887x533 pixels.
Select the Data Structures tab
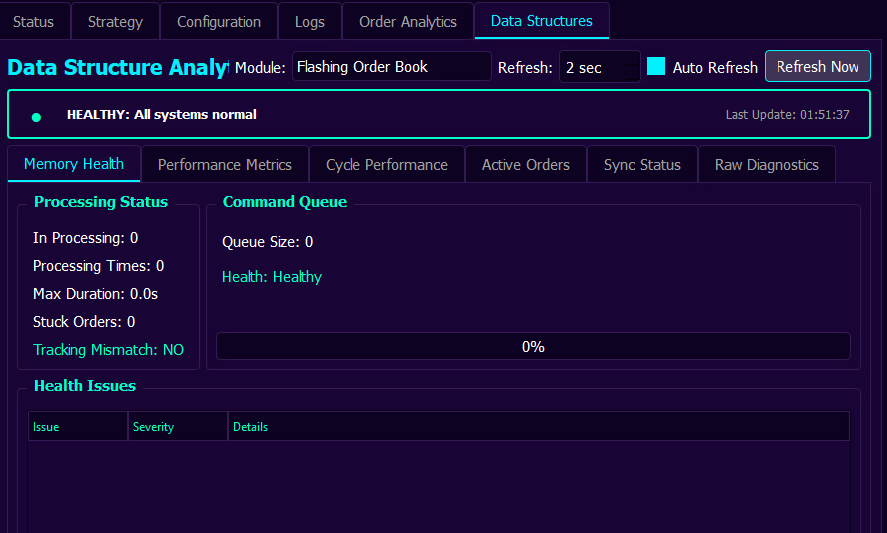point(541,21)
